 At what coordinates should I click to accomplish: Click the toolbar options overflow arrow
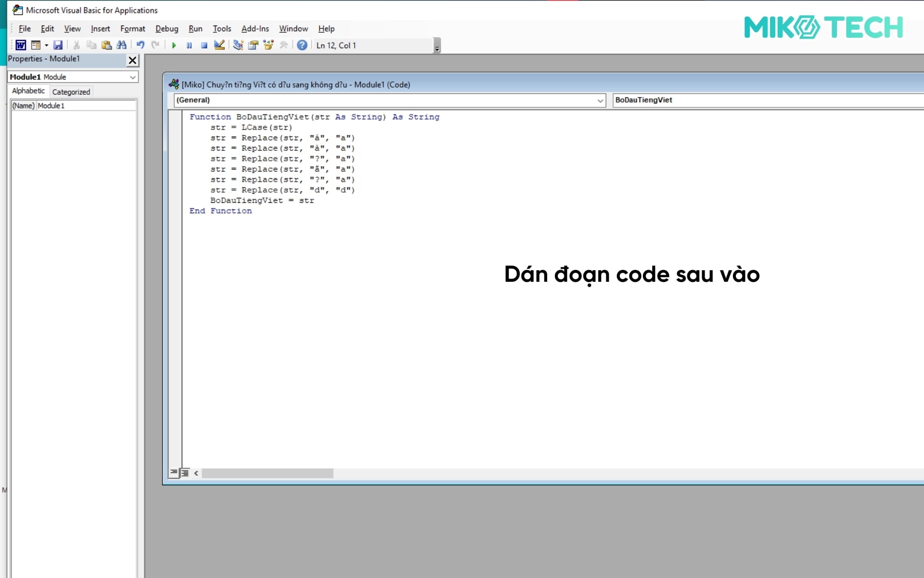(x=437, y=46)
